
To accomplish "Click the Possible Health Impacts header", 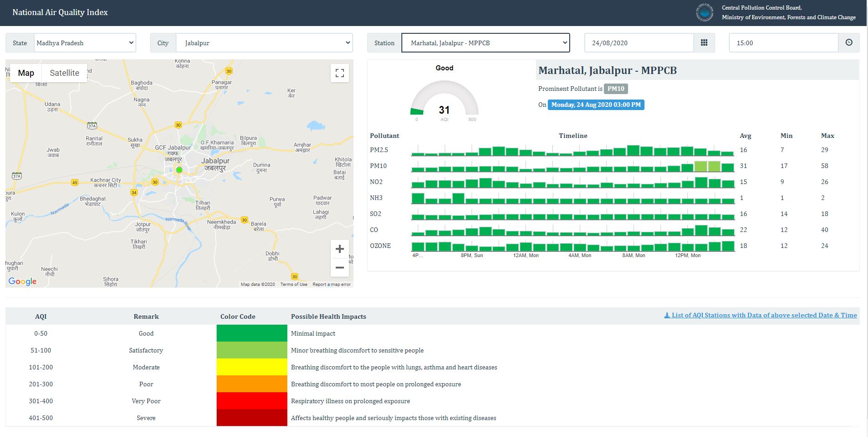I will 328,316.
